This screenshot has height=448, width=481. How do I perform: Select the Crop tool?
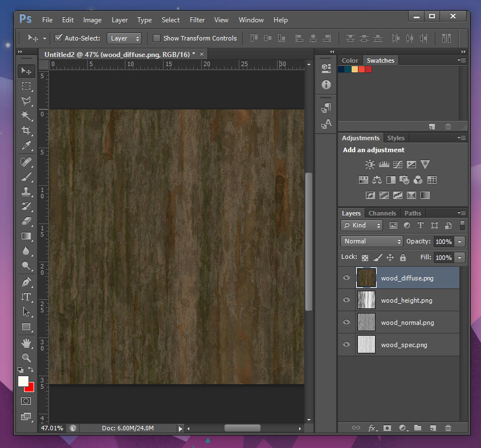[26, 131]
